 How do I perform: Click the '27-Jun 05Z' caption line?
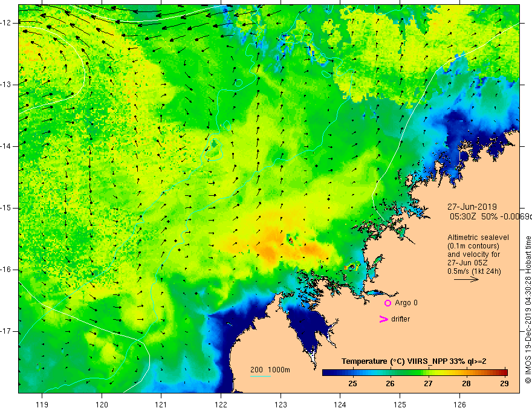click(x=467, y=263)
